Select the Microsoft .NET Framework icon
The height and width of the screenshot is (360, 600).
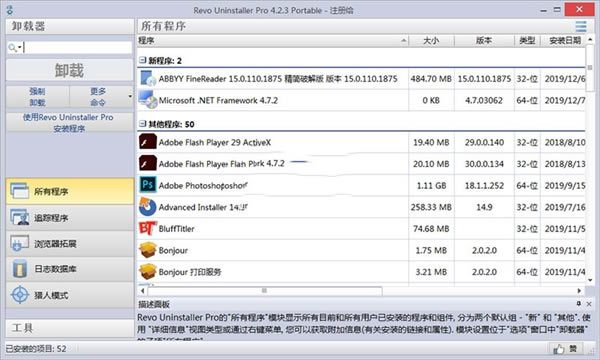(148, 100)
